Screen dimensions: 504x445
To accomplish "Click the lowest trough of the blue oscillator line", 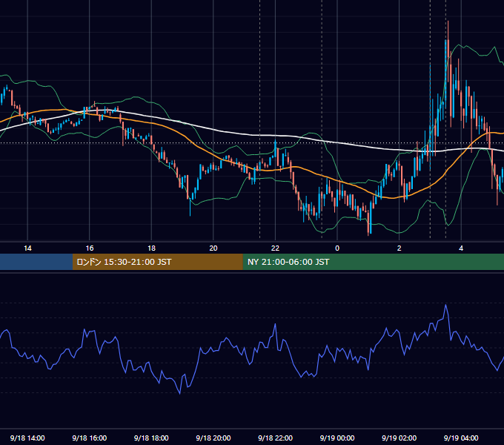I will coord(179,393).
